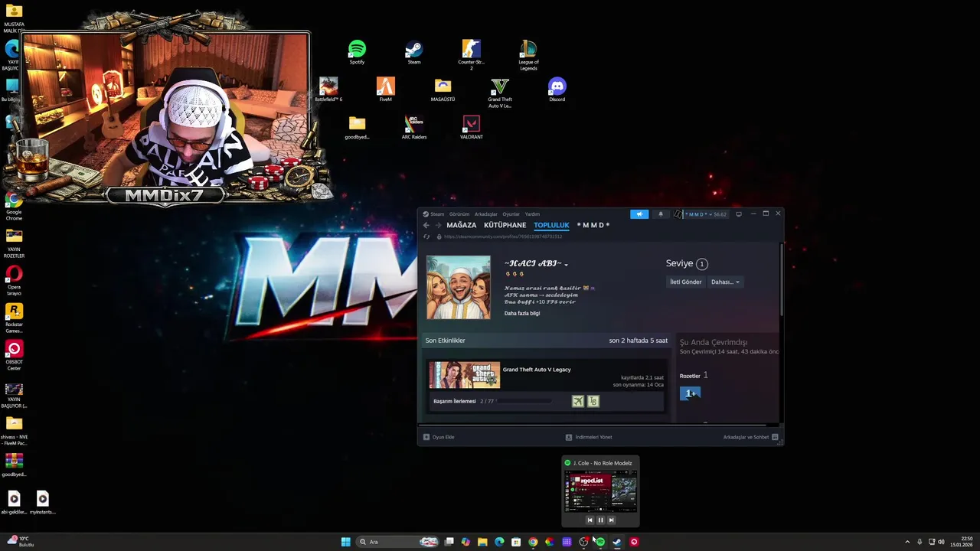Open the Oyunlar menu
Viewport: 980px width, 551px height.
pyautogui.click(x=511, y=214)
